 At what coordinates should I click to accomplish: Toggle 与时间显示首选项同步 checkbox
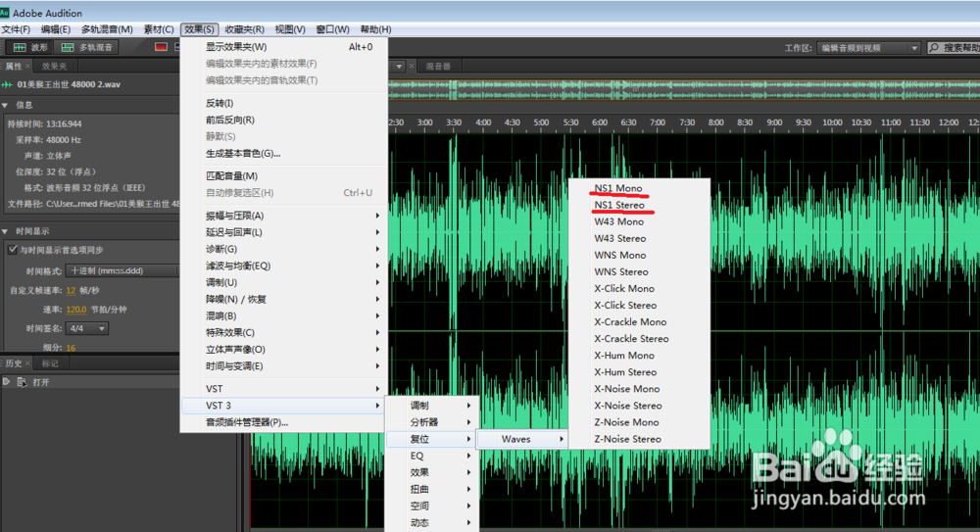click(13, 250)
